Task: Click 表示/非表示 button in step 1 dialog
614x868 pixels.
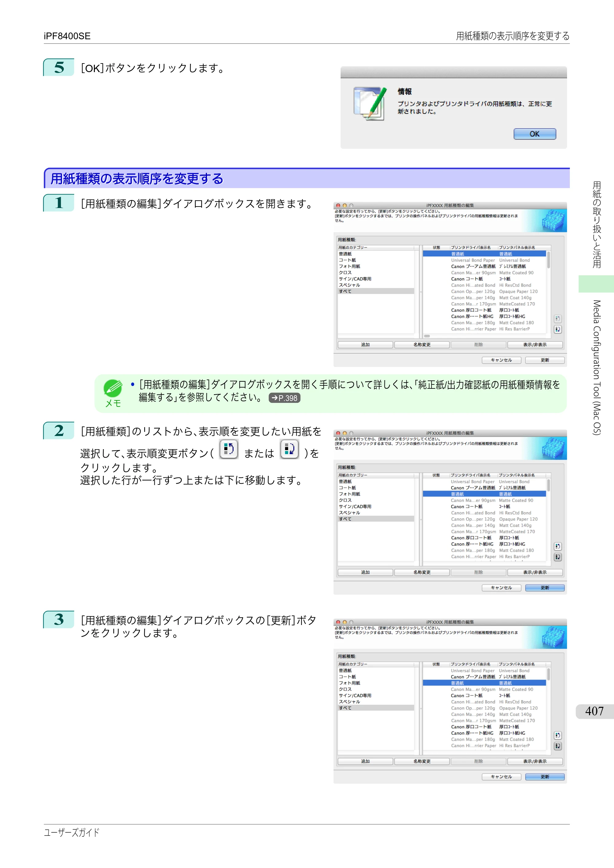Action: 535,345
